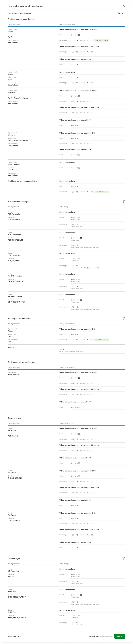Expand PDP transaction charges section
Image resolution: width=133 pixels, height=644 pixels.
[x=124, y=201]
